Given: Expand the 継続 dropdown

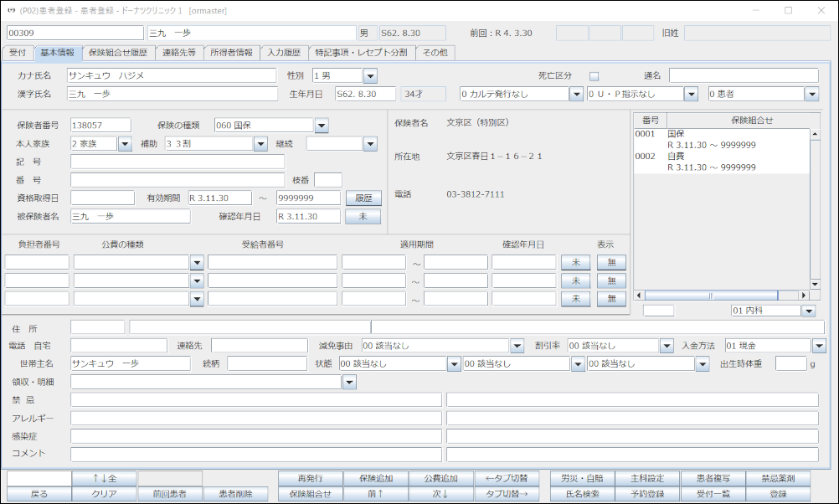Looking at the screenshot, I should point(370,144).
